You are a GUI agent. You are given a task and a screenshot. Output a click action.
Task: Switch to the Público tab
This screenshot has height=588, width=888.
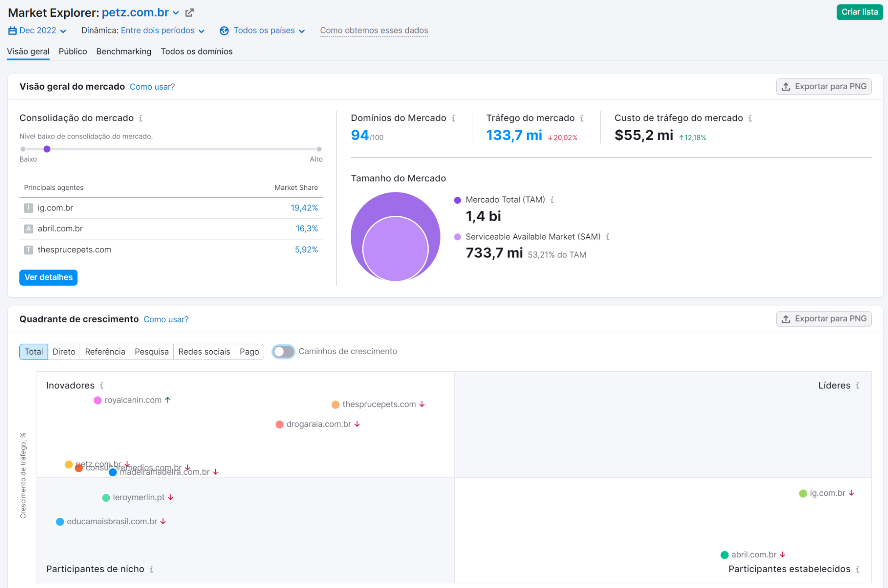pyautogui.click(x=73, y=51)
